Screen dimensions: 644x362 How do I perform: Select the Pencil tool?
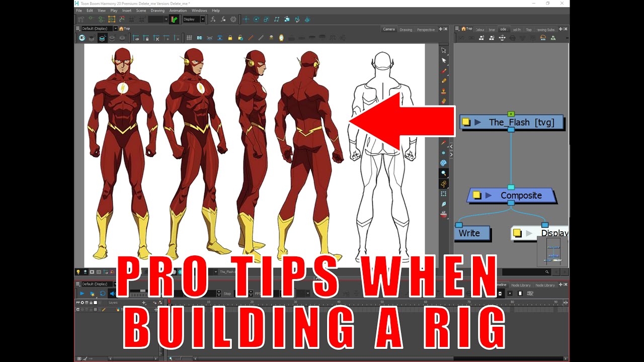coord(444,80)
